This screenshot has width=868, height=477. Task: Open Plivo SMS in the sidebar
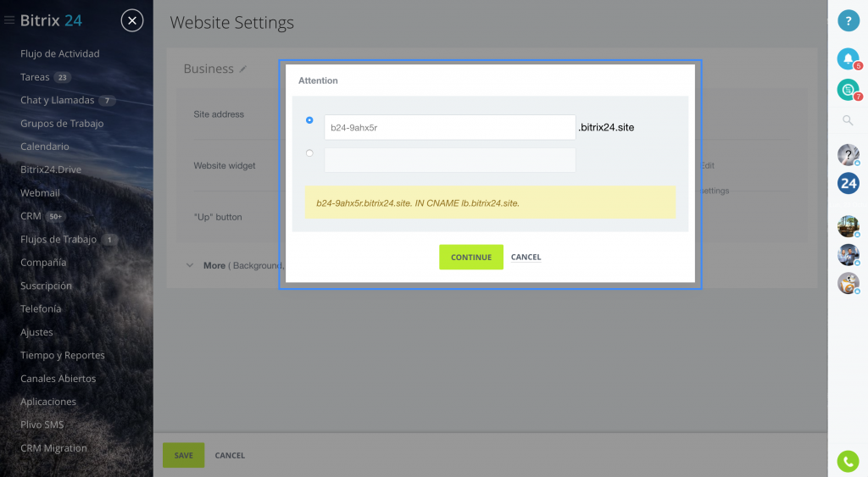(x=42, y=424)
